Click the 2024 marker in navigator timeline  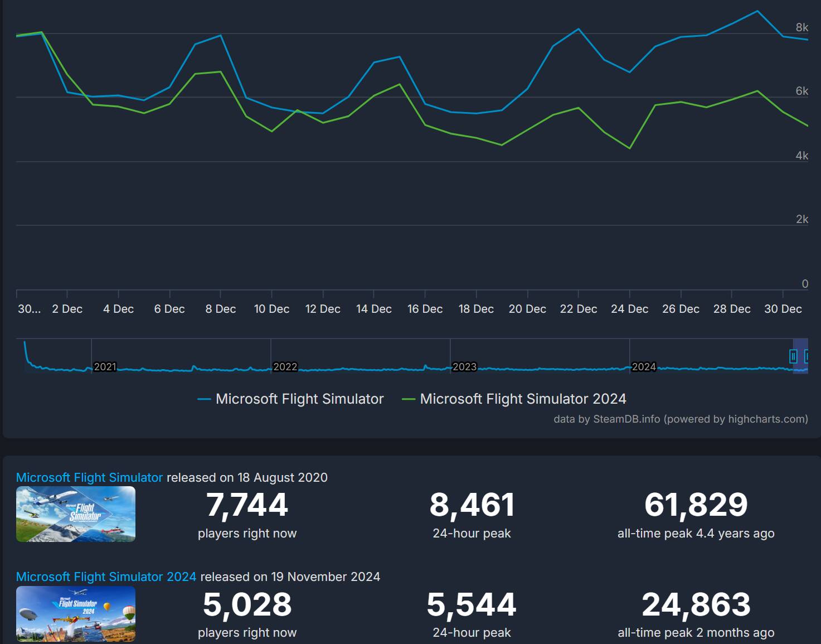(x=644, y=366)
